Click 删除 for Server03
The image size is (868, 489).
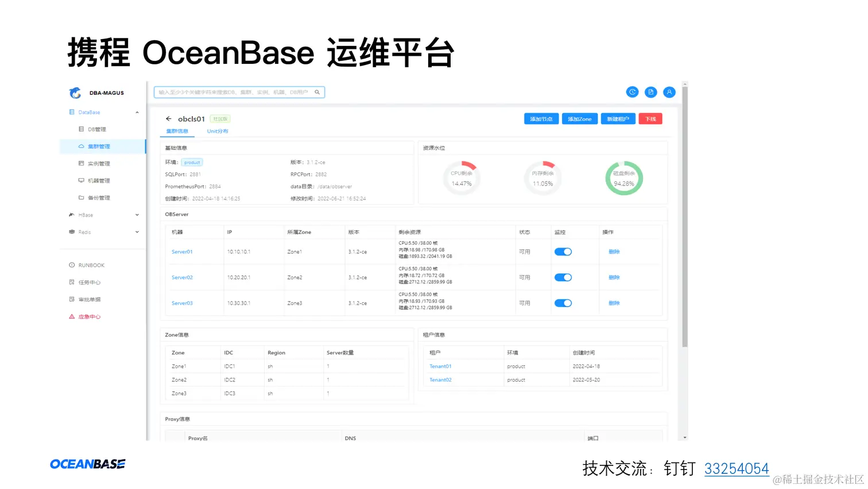pyautogui.click(x=614, y=303)
